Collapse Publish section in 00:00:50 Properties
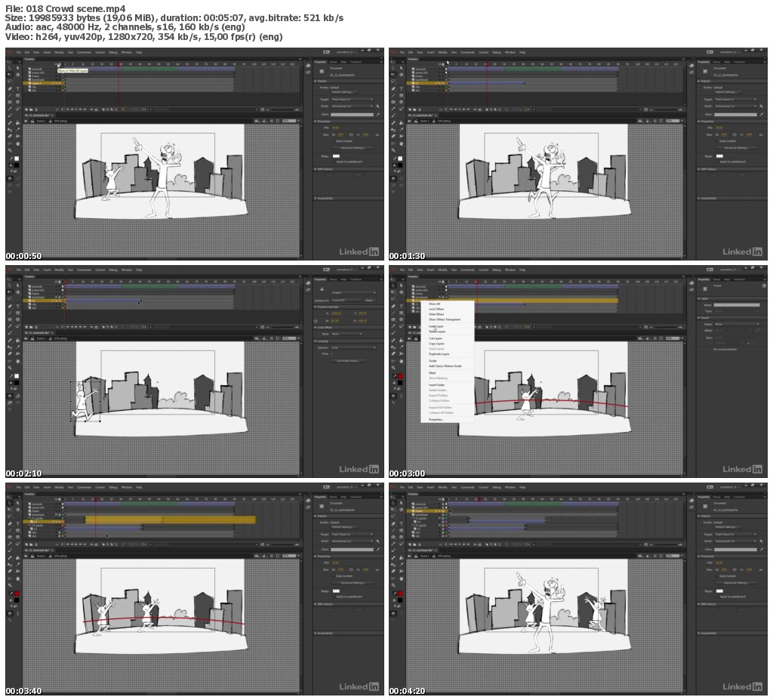 pyautogui.click(x=316, y=81)
